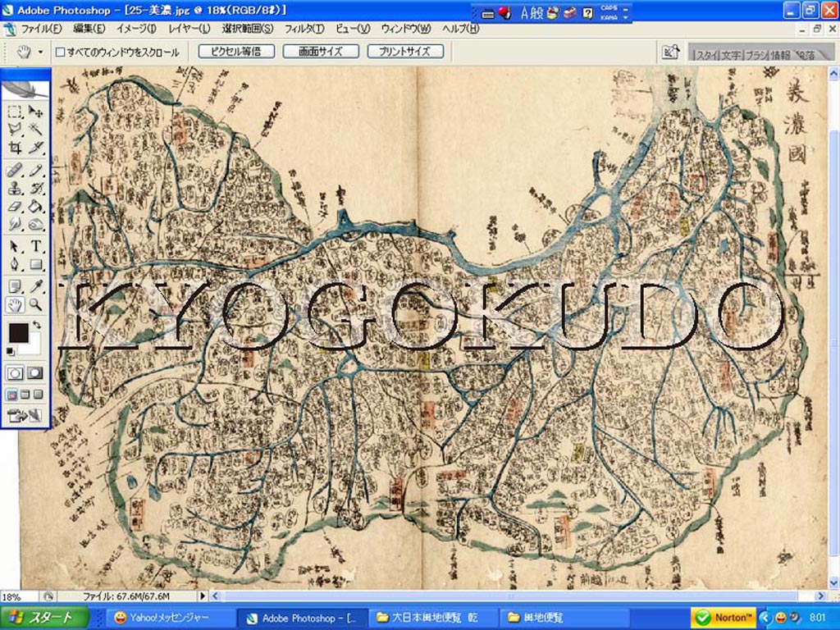Open the ファイル(F) menu
This screenshot has height=630, width=840.
click(41, 29)
